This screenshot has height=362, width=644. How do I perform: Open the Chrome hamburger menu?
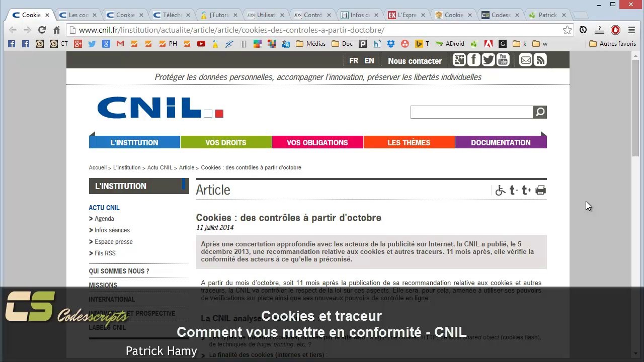point(631,30)
